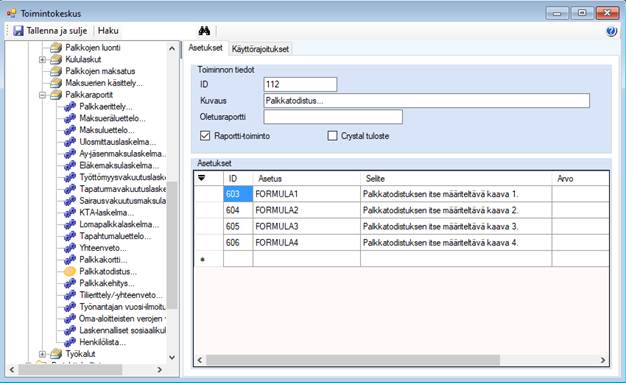626x383 pixels.
Task: Click the Kululaskut folder icon
Action: point(56,60)
